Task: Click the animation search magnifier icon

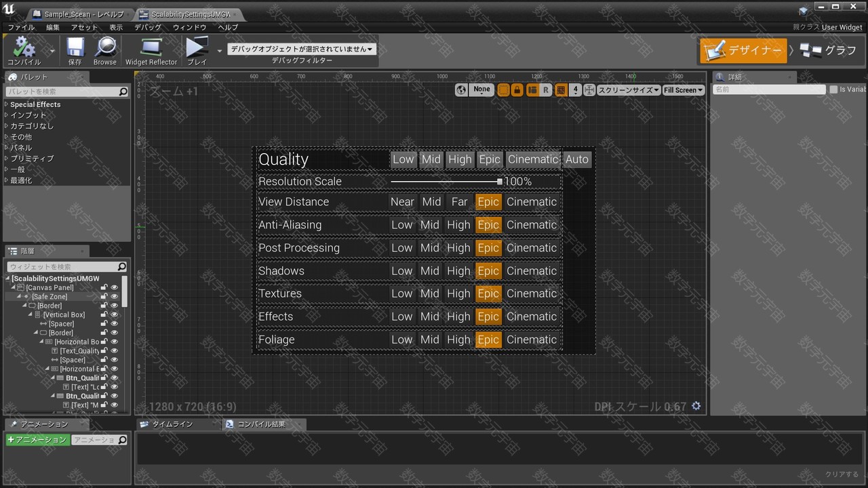Action: pos(122,440)
